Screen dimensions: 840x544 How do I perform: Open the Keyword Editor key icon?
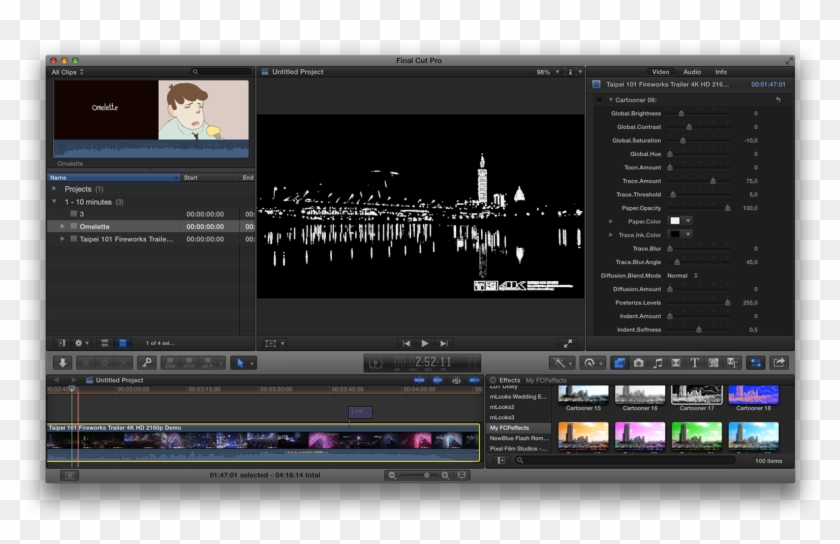[x=146, y=363]
